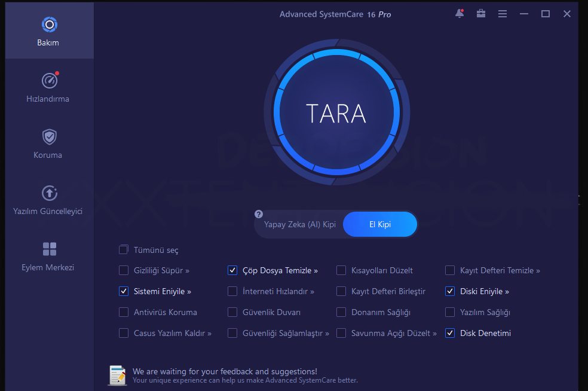Open Kayıt Defteri Temizle » details link

pos(500,271)
